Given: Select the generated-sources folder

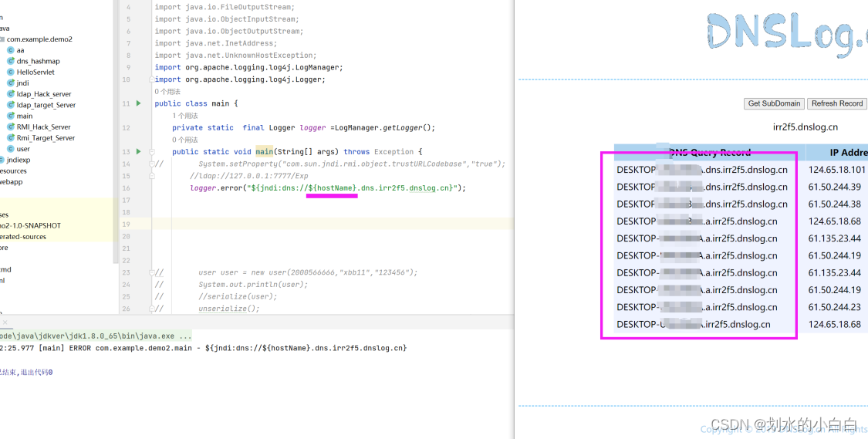Looking at the screenshot, I should point(23,237).
